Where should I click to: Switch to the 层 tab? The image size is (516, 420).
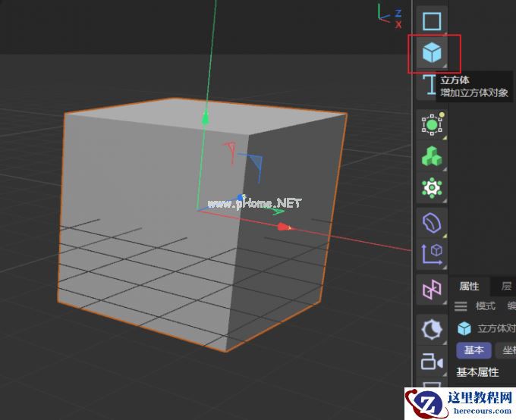click(x=506, y=286)
